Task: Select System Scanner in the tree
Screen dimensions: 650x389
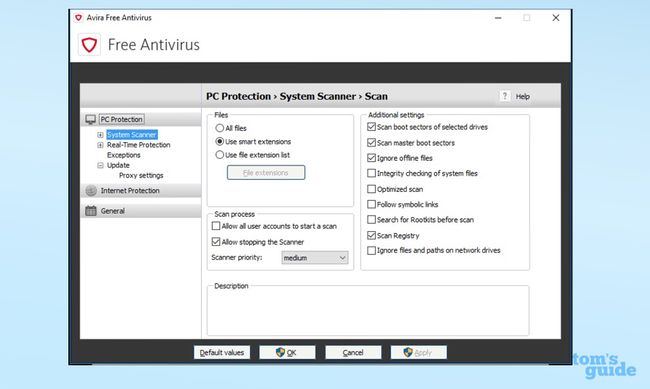Action: point(132,135)
